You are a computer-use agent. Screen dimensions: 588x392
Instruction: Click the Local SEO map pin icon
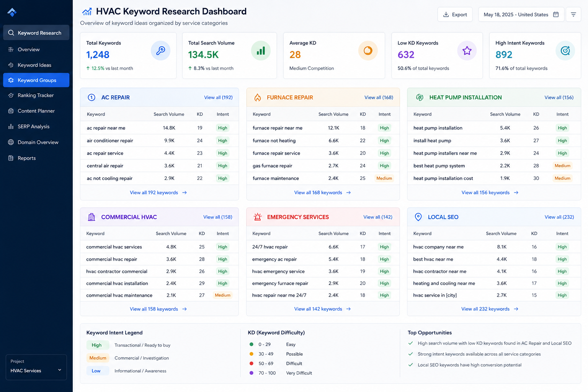pyautogui.click(x=418, y=217)
